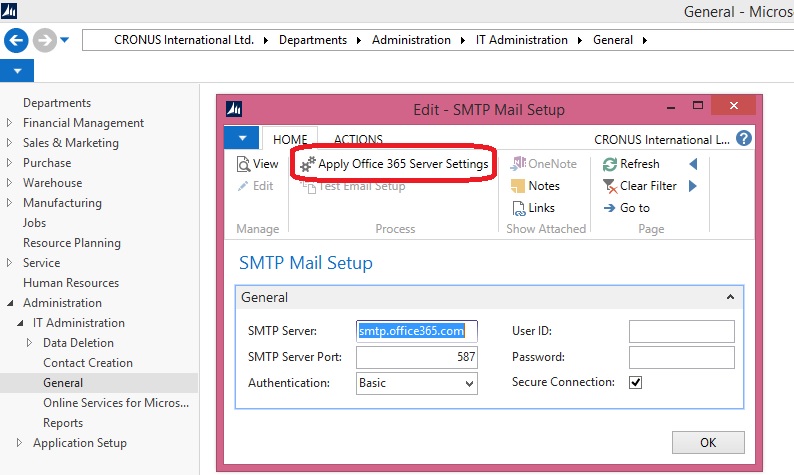The width and height of the screenshot is (794, 475).
Task: Select Online Services for Micros... item
Action: point(116,403)
